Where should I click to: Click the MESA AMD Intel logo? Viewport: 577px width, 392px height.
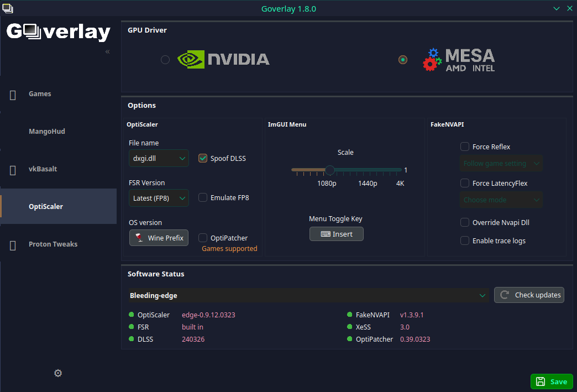(459, 60)
